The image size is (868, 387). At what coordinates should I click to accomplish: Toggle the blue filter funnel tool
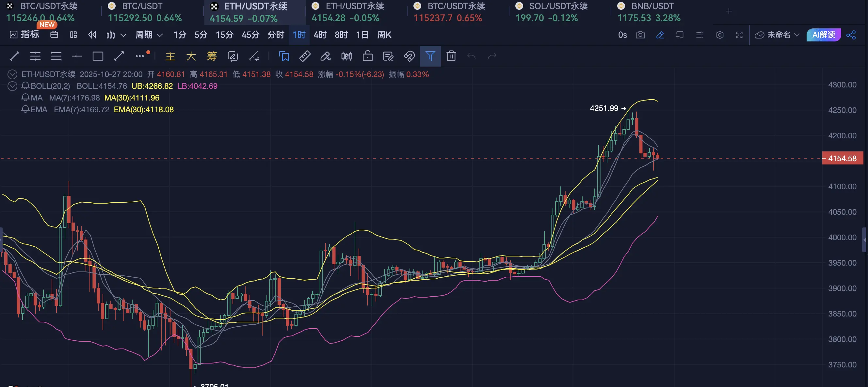[x=430, y=56]
